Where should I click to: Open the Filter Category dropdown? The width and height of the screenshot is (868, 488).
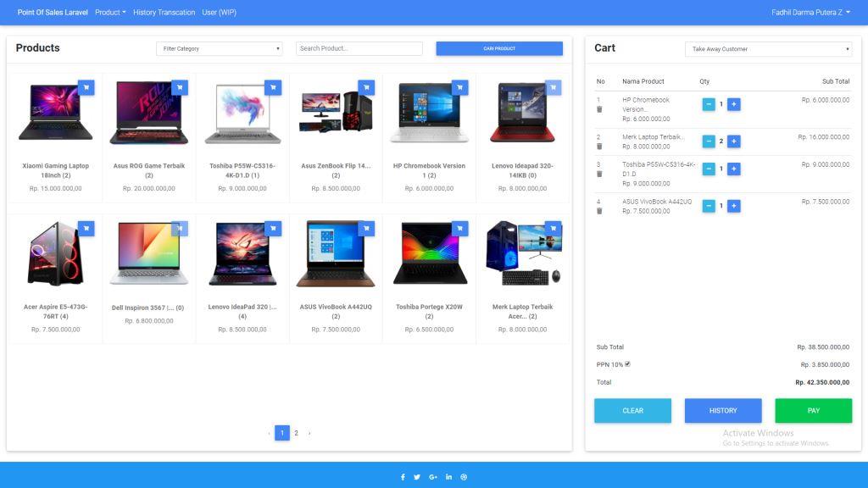220,48
